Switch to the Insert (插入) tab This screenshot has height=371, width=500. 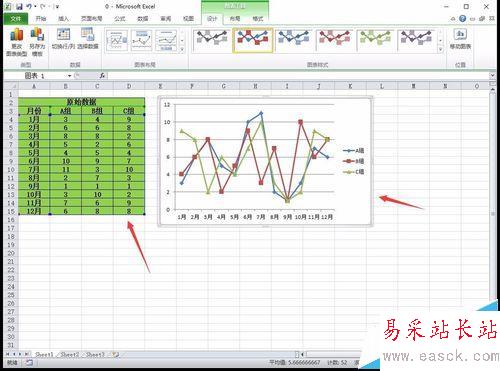63,19
